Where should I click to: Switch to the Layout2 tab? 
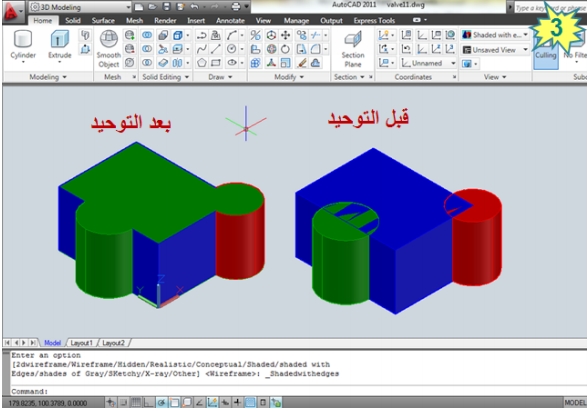113,343
